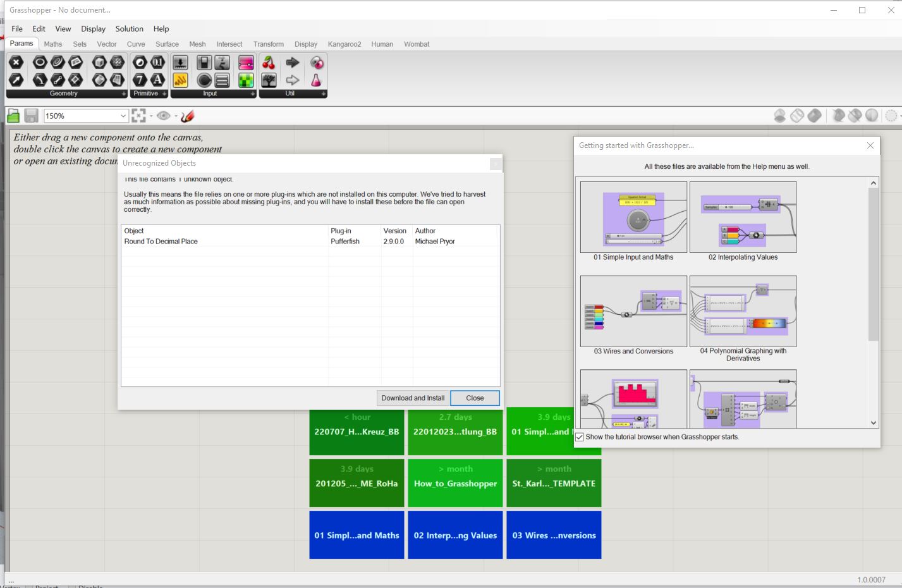902x588 pixels.
Task: Switch to the Wombat tab
Action: [417, 44]
